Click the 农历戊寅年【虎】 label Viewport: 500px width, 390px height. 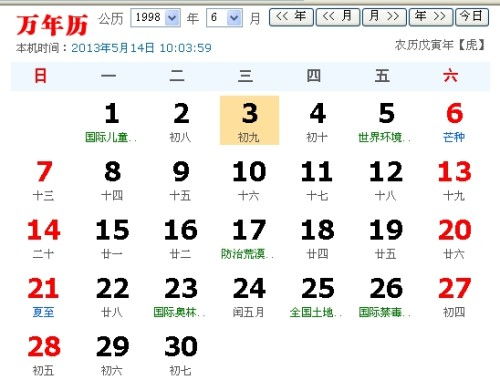tap(440, 45)
